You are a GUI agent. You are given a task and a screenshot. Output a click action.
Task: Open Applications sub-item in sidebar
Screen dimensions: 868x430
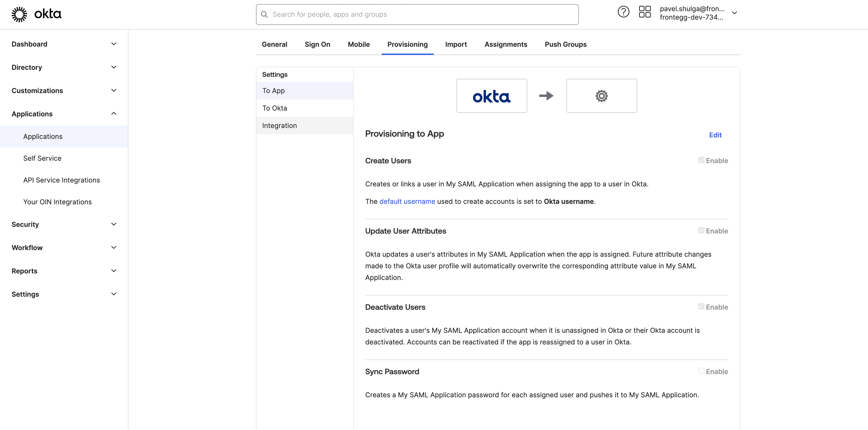tap(64, 137)
